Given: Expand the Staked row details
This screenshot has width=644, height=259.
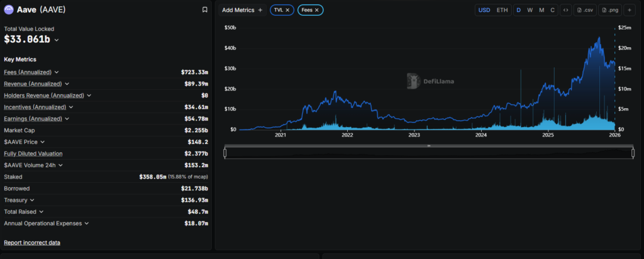Looking at the screenshot, I should 17,177.
